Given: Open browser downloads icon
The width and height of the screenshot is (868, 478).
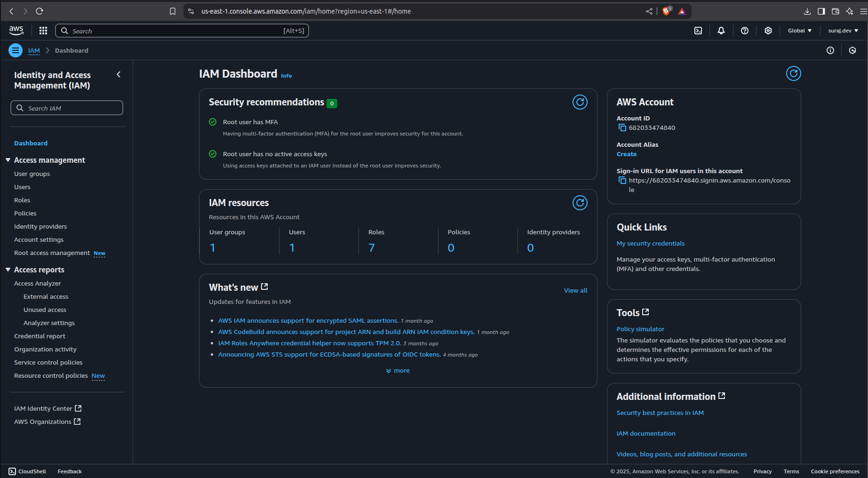Looking at the screenshot, I should click(x=807, y=11).
